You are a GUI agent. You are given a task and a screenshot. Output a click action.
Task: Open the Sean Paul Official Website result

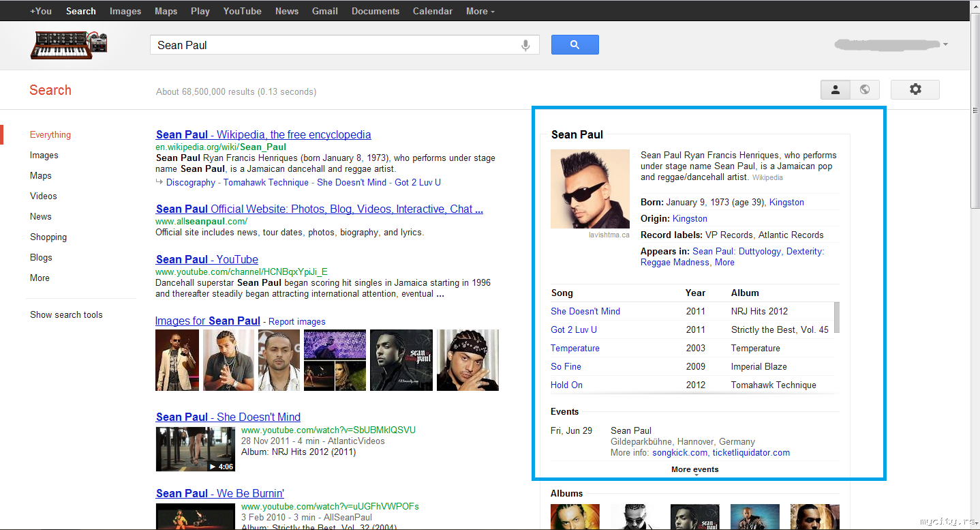pos(320,209)
